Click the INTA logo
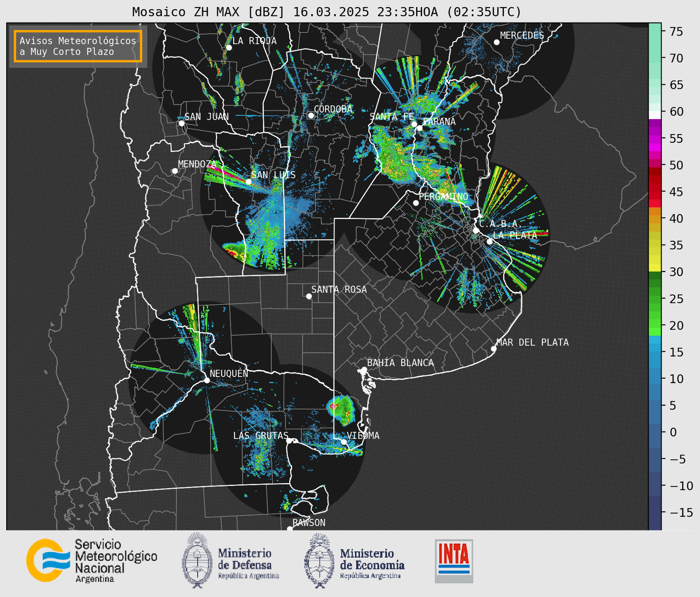Image resolution: width=700 pixels, height=597 pixels. [x=454, y=561]
